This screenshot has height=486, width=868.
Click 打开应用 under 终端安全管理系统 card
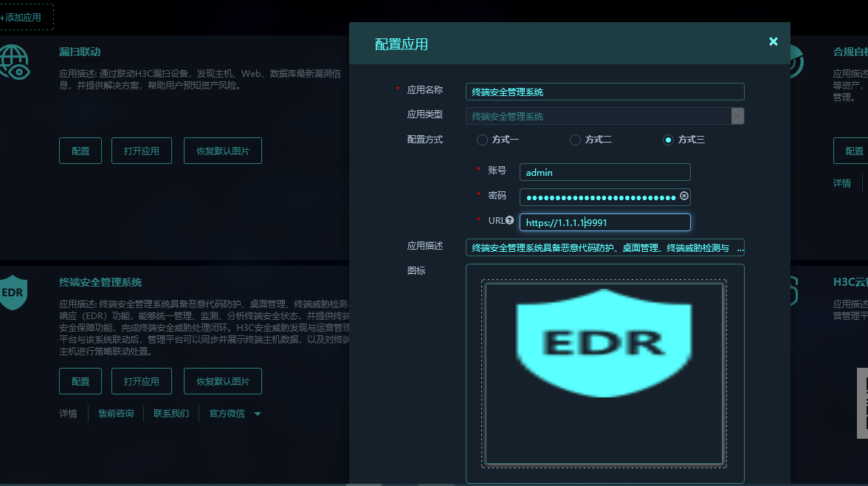click(x=142, y=381)
